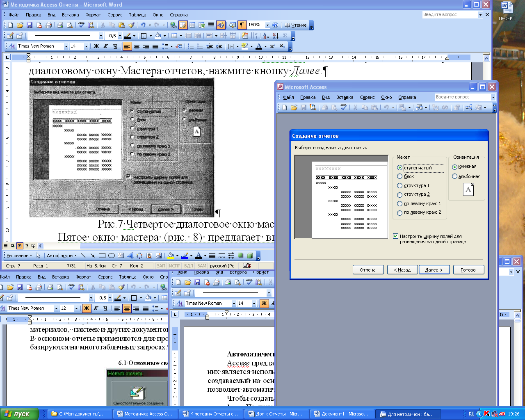Select ступенчатый layout radio button
525x420 pixels.
(399, 168)
